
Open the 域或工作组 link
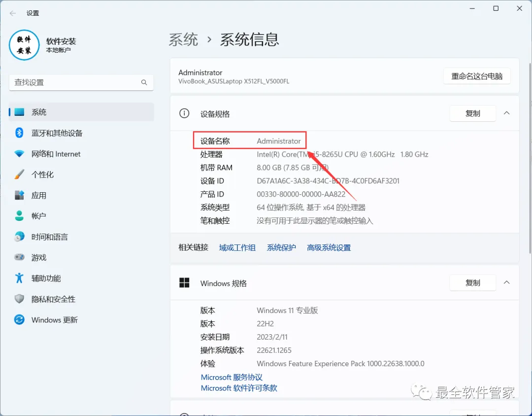click(237, 247)
